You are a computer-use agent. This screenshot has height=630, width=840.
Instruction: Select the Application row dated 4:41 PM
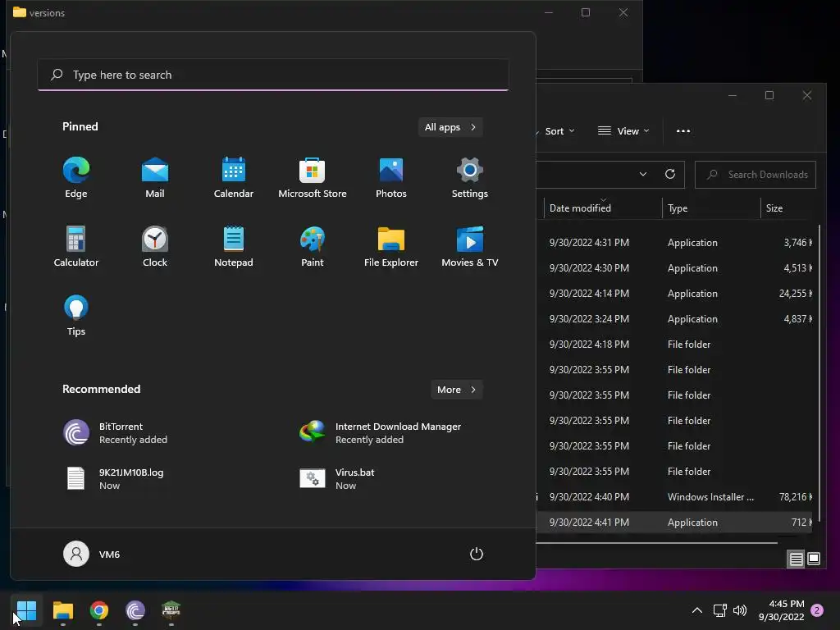click(x=674, y=523)
